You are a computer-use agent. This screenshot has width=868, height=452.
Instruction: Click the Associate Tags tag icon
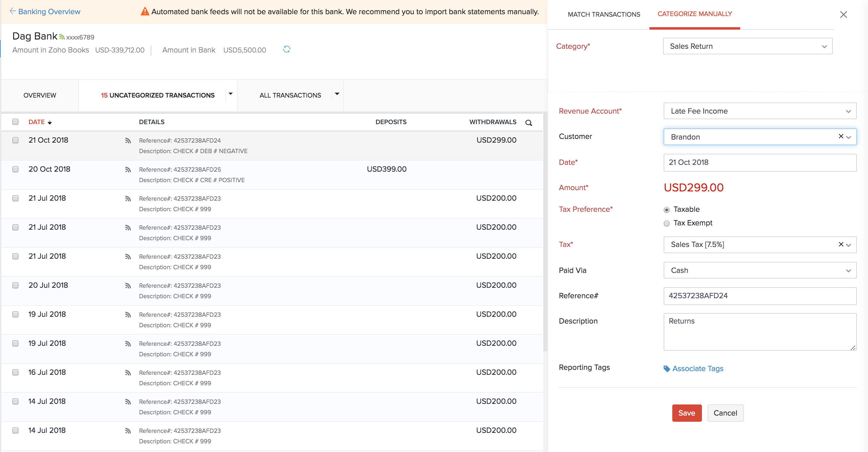click(x=666, y=368)
